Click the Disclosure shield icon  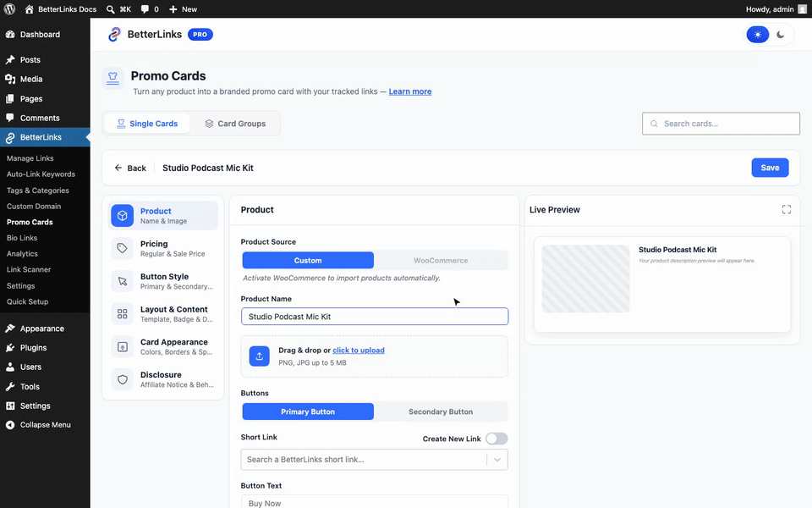click(122, 379)
